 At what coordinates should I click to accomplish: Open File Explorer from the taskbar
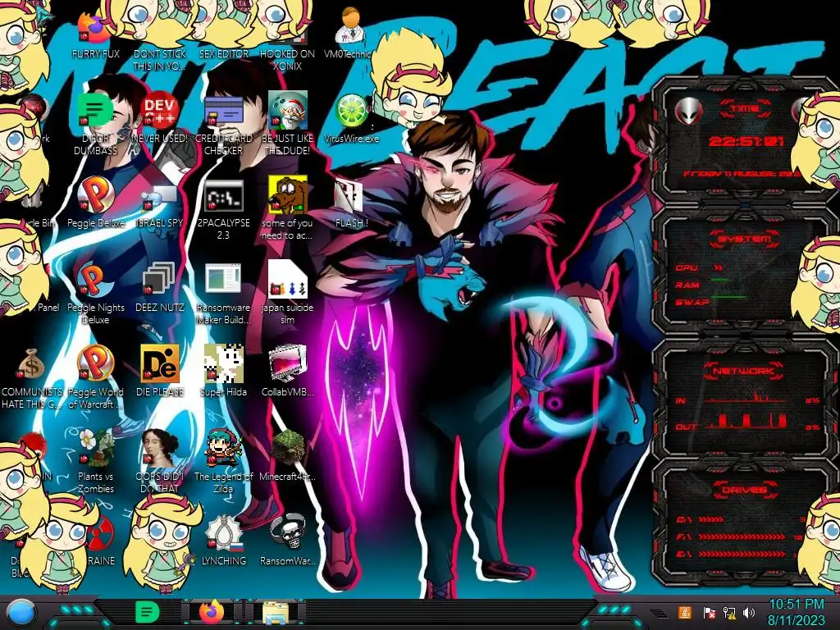point(276,612)
